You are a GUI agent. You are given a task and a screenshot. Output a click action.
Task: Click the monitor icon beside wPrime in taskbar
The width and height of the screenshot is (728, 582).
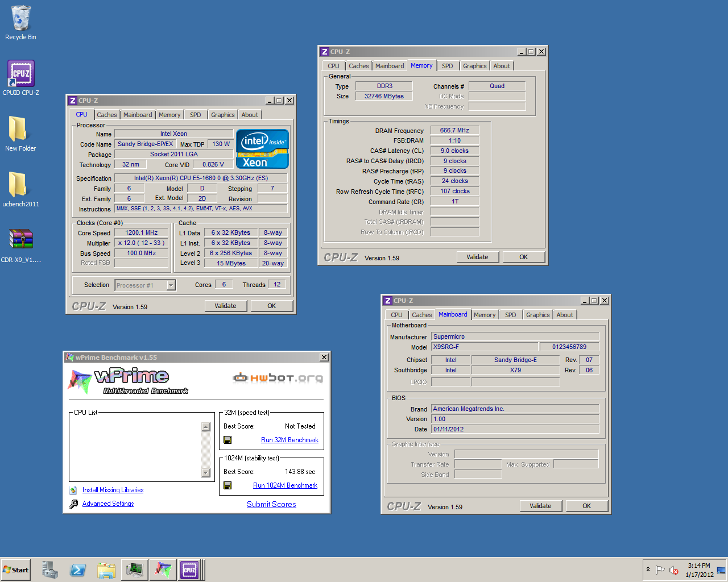tap(134, 569)
